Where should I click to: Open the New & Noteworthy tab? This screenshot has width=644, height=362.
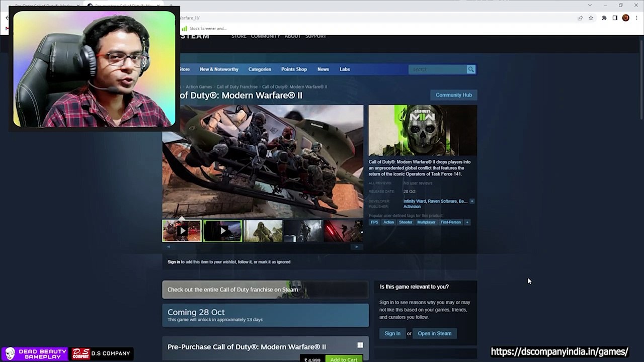coord(219,69)
